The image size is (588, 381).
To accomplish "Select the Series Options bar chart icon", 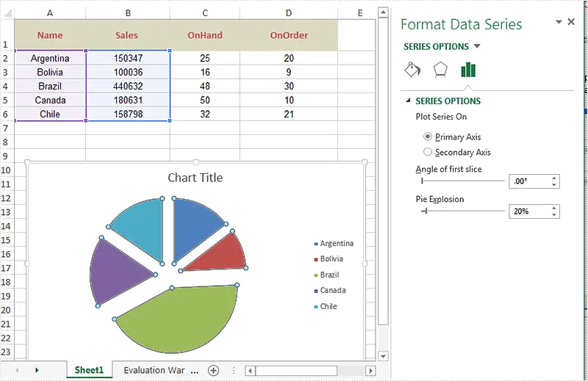I will (468, 70).
